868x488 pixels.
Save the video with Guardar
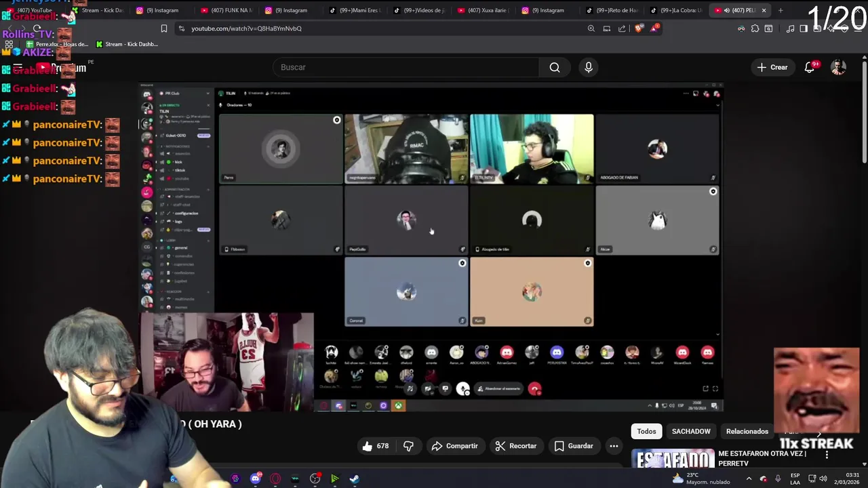[x=574, y=446]
